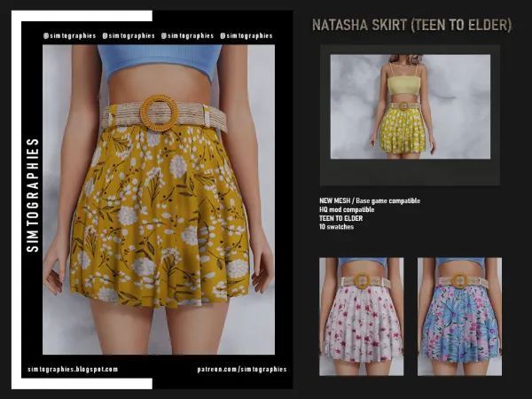Viewport: 532px width, 399px height.
Task: Click the 'TEEN TO ELDER' description line
Action: [340, 218]
